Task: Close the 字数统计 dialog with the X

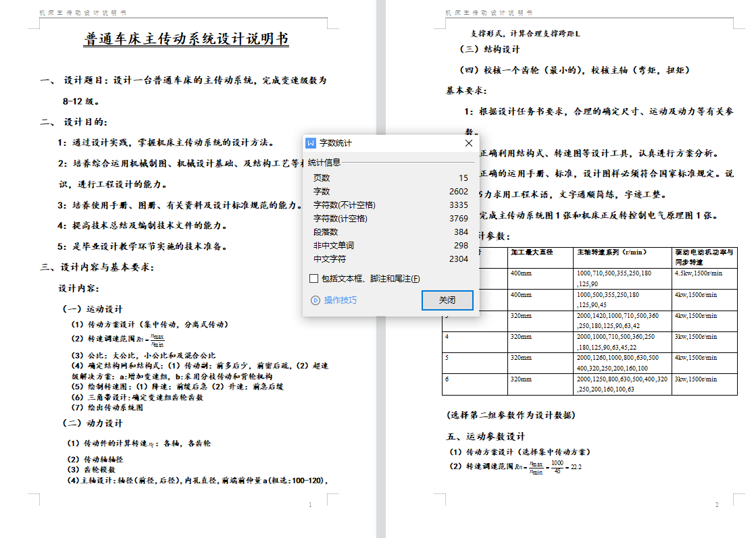Action: click(x=469, y=143)
